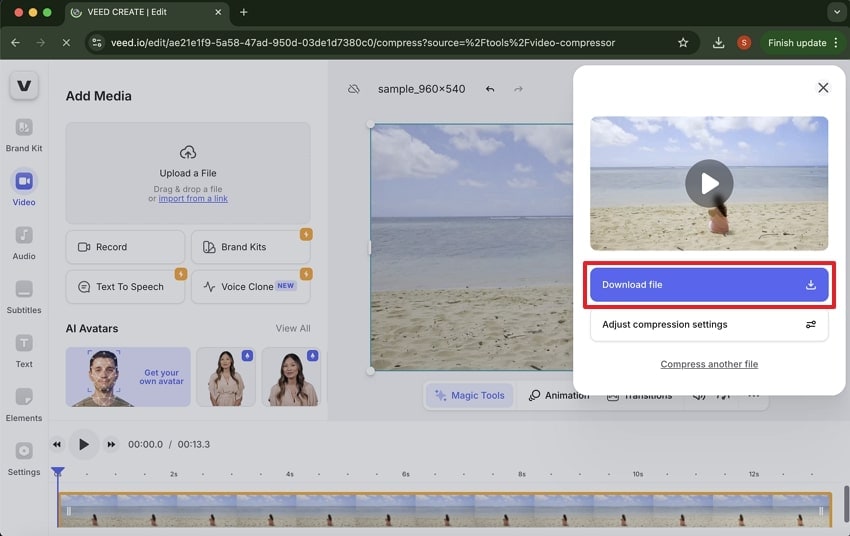Click the current time 00:00.0
This screenshot has height=536, width=850.
(145, 444)
